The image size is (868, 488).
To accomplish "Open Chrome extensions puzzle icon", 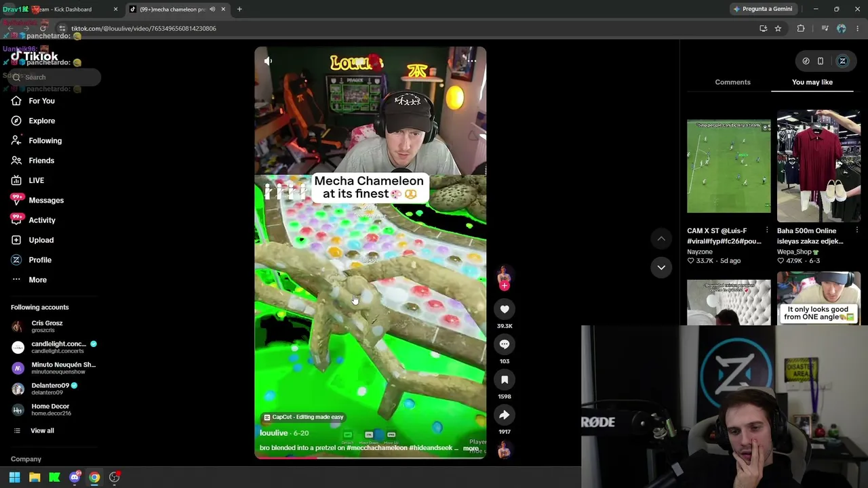I will point(801,28).
